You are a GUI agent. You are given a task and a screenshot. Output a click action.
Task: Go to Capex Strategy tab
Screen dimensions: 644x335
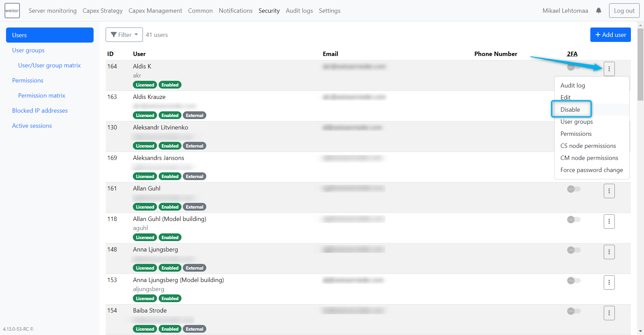pyautogui.click(x=103, y=11)
